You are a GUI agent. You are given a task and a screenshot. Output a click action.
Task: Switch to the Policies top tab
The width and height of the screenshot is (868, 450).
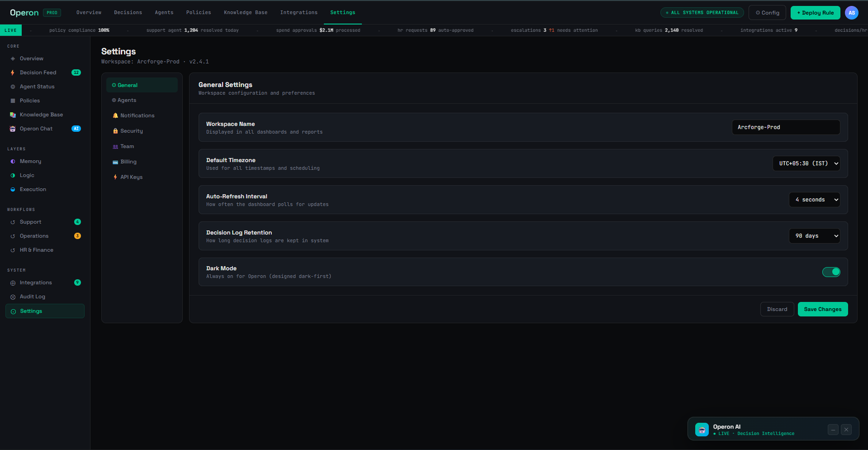click(x=199, y=12)
